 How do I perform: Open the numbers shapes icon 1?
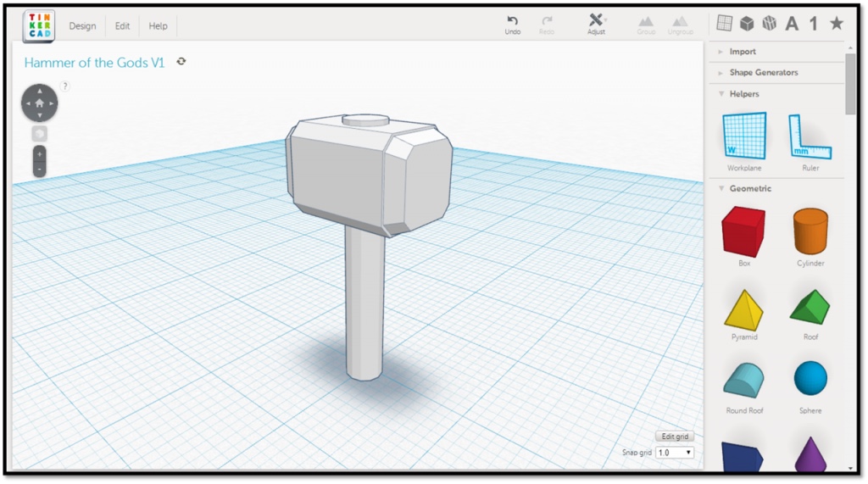[813, 24]
